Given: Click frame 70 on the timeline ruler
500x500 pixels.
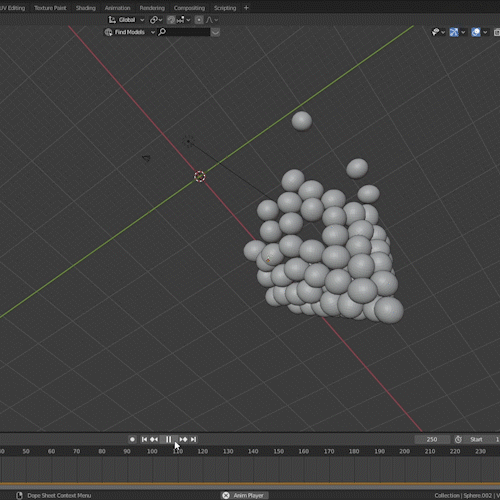Looking at the screenshot, I should pos(76,451).
